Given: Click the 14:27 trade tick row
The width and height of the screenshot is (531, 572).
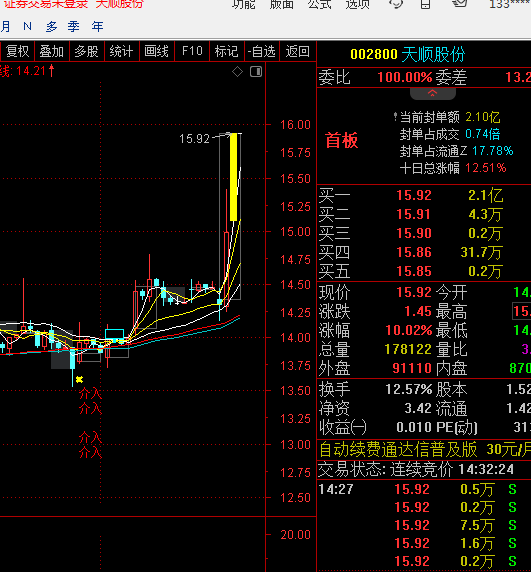Looking at the screenshot, I should [424, 489].
